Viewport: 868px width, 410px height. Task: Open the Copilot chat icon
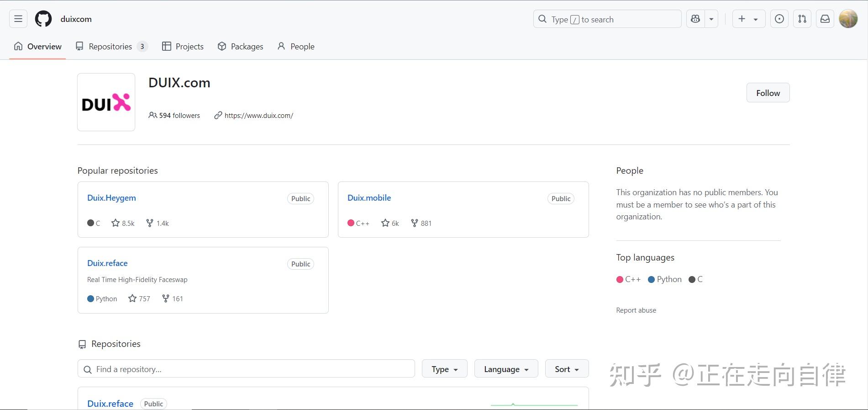[695, 19]
